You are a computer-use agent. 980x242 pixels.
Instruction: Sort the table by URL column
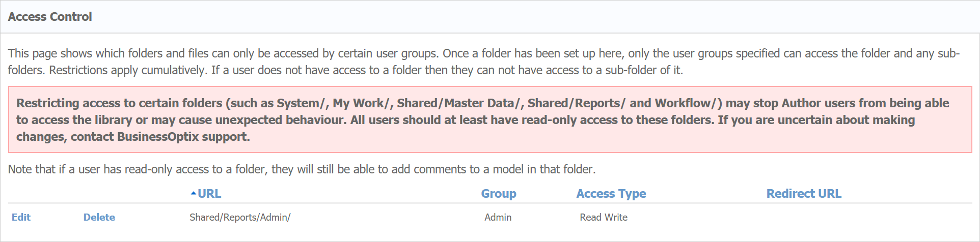(x=209, y=194)
